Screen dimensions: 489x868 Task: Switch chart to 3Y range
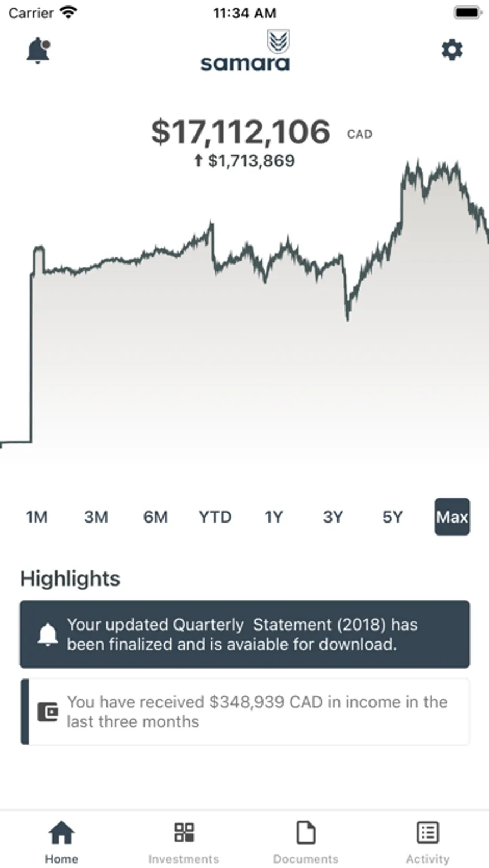point(333,517)
